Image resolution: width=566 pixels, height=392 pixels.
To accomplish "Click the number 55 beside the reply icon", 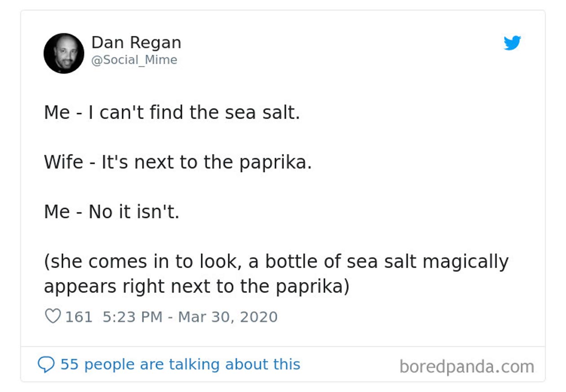I will [x=70, y=364].
